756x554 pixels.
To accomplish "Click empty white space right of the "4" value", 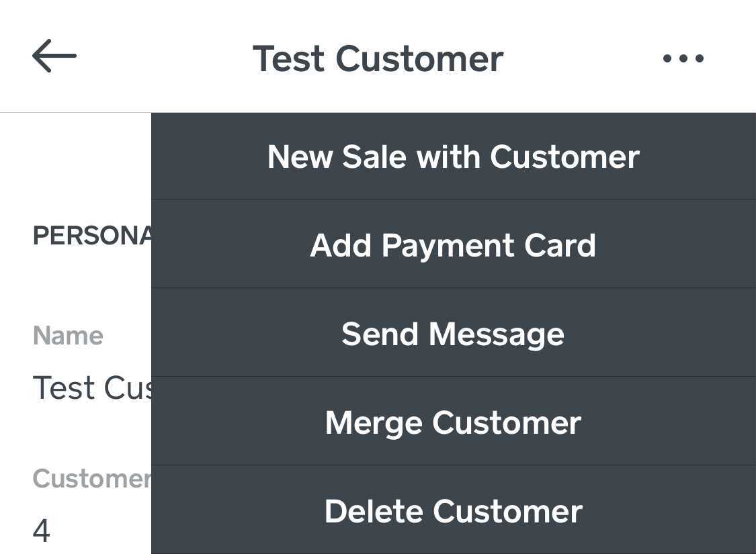I will [x=101, y=530].
